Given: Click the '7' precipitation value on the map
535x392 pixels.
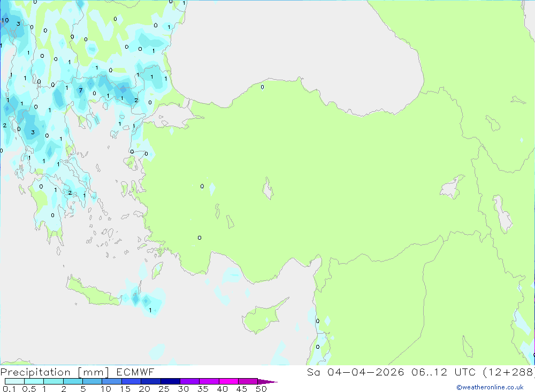Looking at the screenshot, I should click(x=81, y=90).
